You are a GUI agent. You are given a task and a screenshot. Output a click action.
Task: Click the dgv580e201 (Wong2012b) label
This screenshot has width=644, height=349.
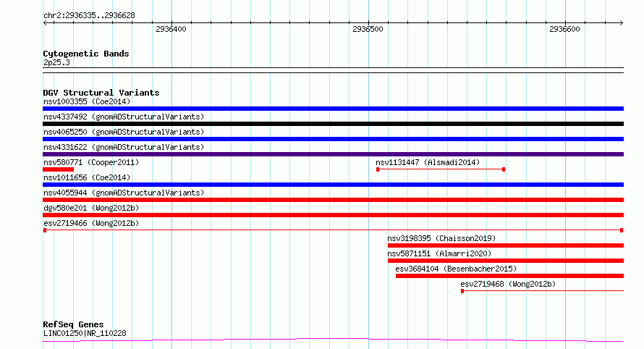(x=91, y=208)
